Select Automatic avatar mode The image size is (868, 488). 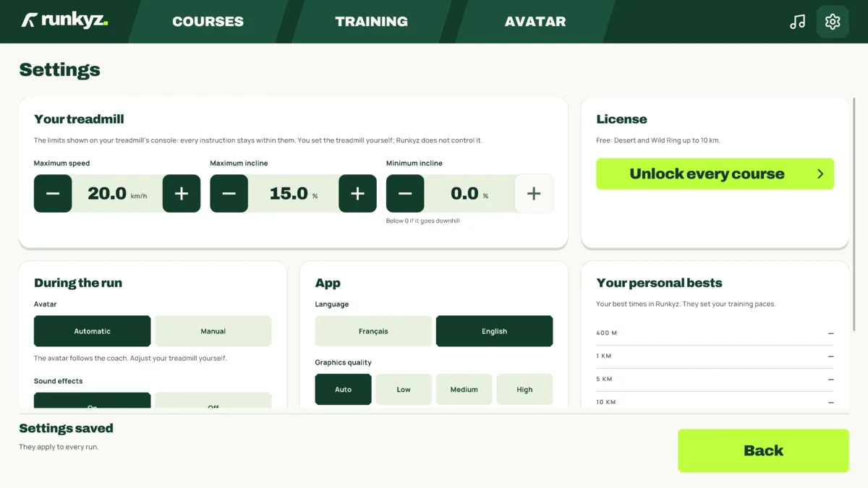coord(93,331)
